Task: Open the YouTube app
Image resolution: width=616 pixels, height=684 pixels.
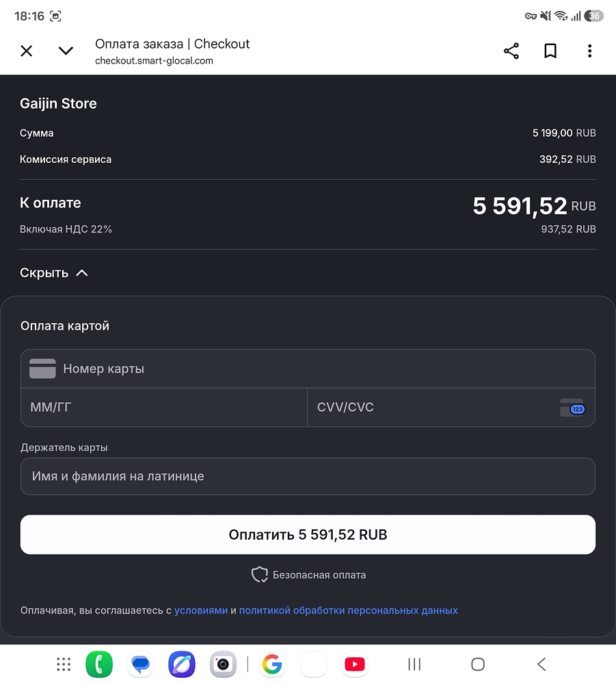Action: [x=355, y=664]
